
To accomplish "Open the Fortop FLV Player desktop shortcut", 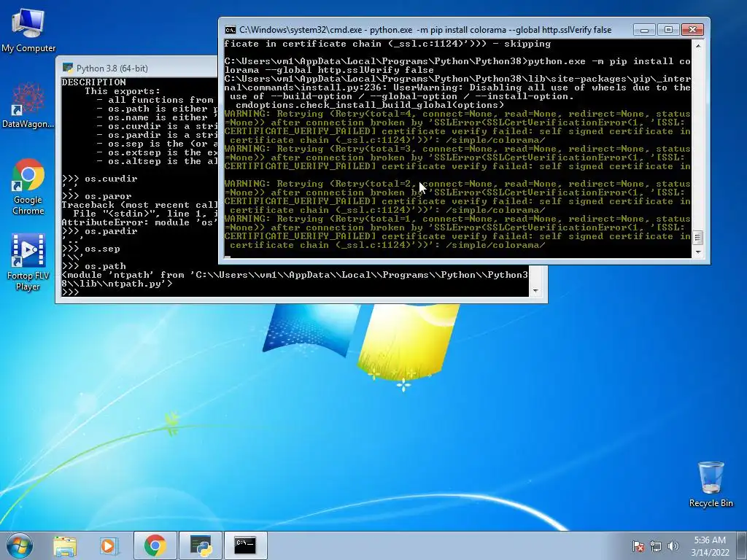I will (x=28, y=262).
